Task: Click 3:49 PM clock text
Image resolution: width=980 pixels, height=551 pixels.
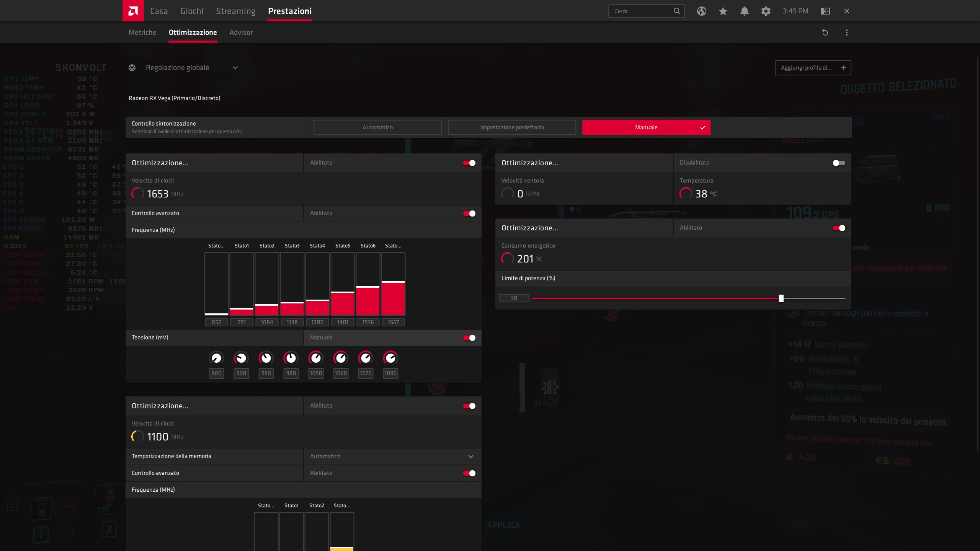Action: pyautogui.click(x=795, y=11)
